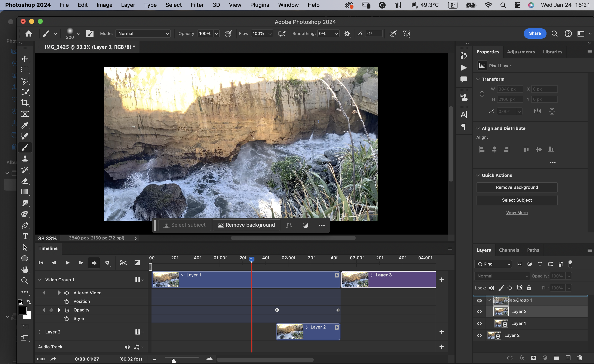
Task: Mute audio playback in the timeline controls
Action: click(94, 263)
